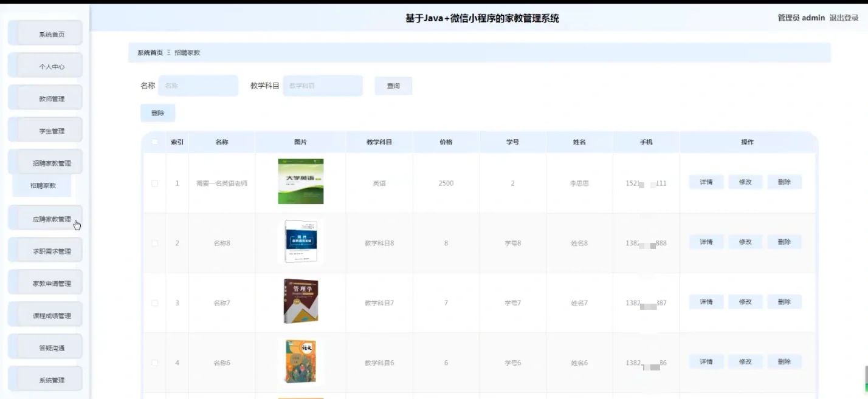The width and height of the screenshot is (868, 399).
Task: Collapse the 招聘家教管理 menu group
Action: (44, 162)
